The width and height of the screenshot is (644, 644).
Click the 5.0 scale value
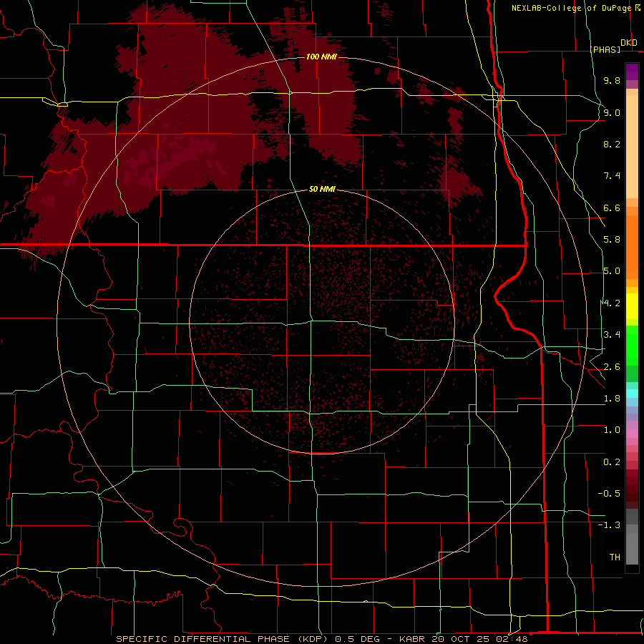pos(612,271)
